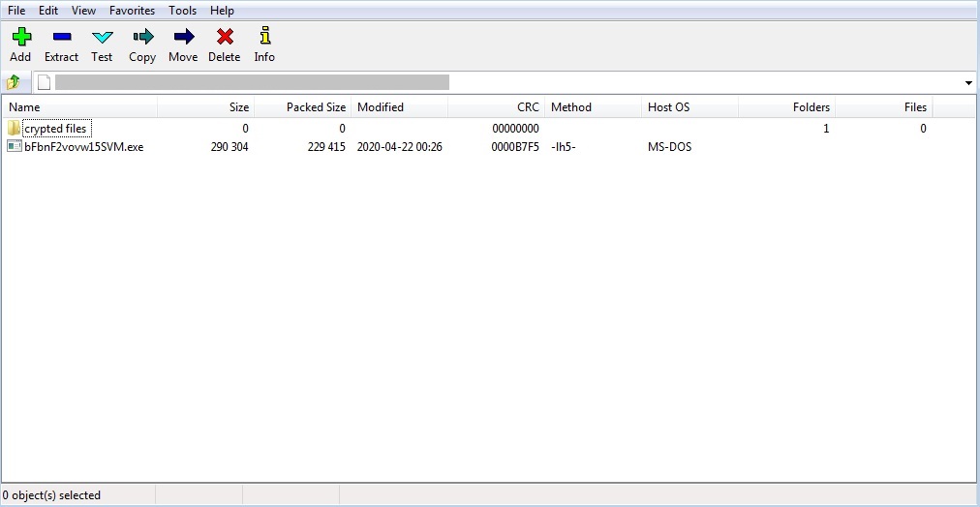The height and width of the screenshot is (507, 980).
Task: Click the Copy toolbar icon
Action: (x=142, y=38)
